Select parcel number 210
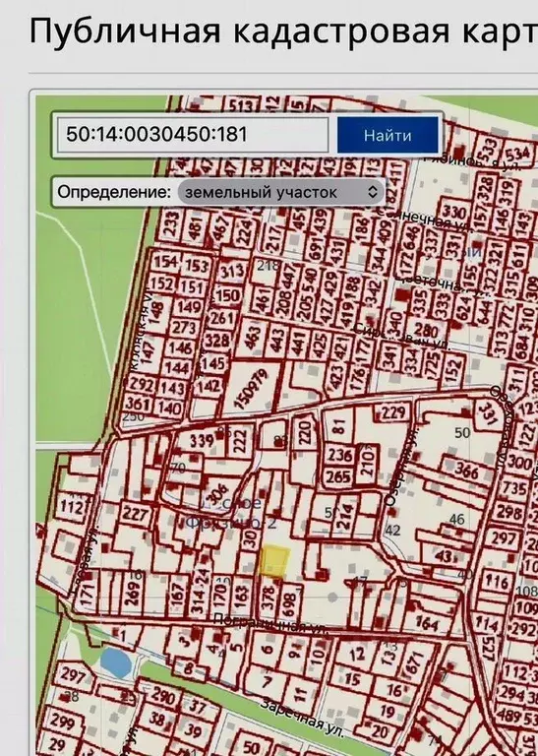This screenshot has width=538, height=756. (x=367, y=462)
